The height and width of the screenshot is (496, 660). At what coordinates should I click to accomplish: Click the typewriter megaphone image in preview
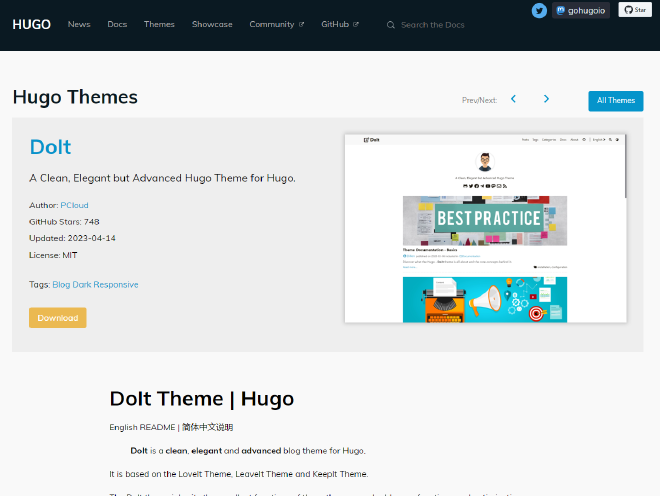(485, 300)
